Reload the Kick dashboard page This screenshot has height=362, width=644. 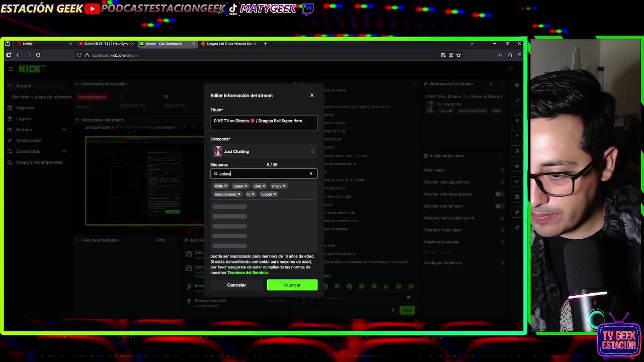pyautogui.click(x=38, y=55)
